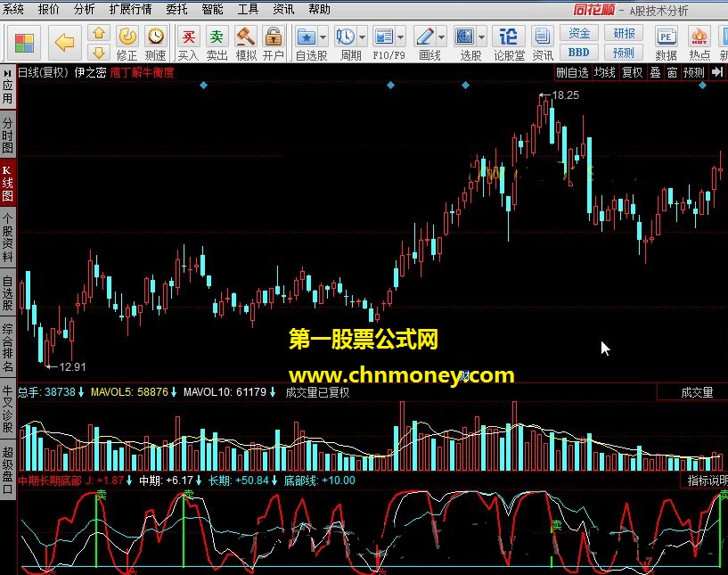Click the first blue diamond marker above chart
The image size is (728, 575).
point(203,85)
